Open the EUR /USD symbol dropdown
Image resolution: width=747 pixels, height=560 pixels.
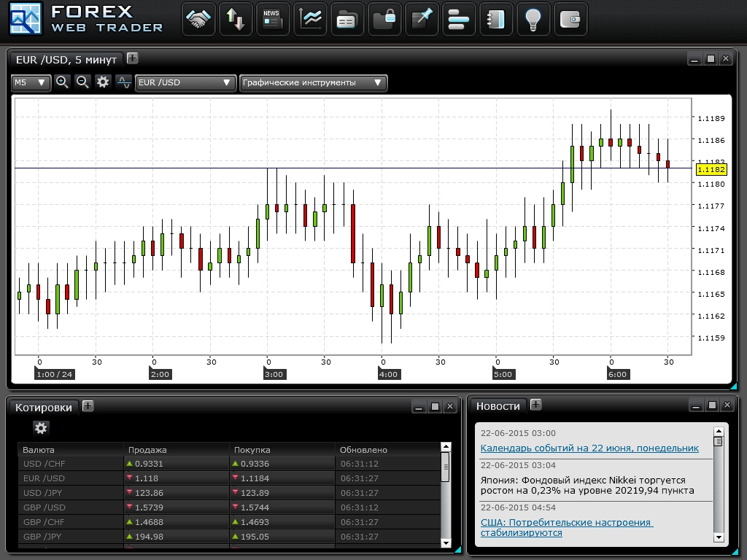point(185,82)
